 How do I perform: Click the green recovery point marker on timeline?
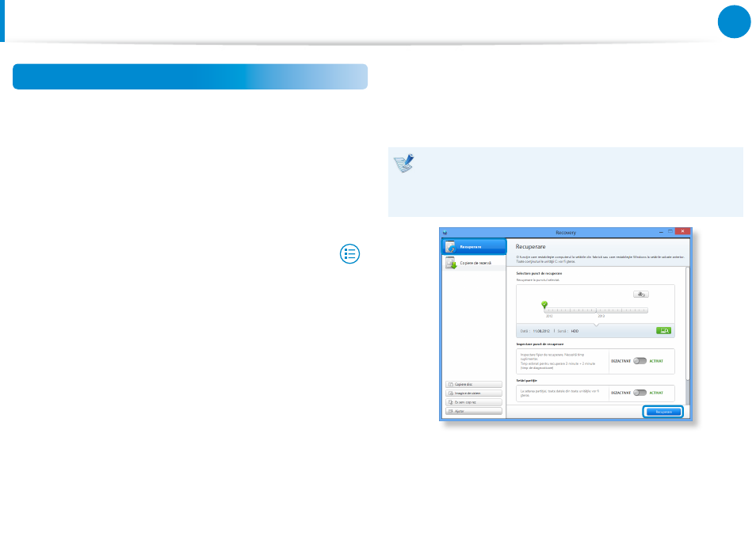[544, 304]
